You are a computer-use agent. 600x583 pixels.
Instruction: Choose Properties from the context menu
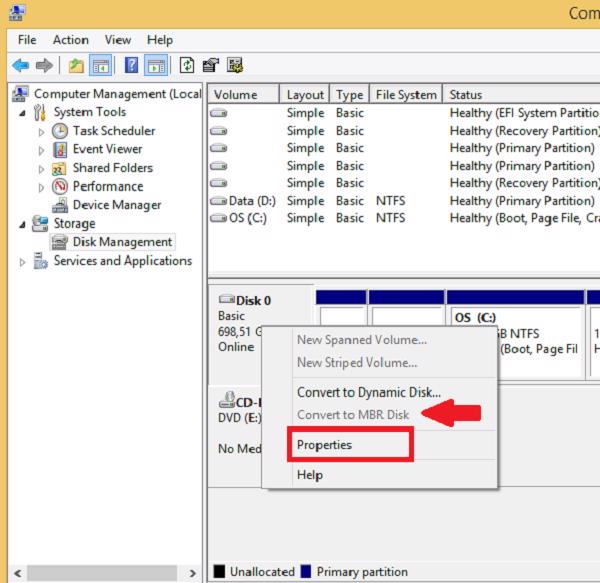click(x=324, y=444)
